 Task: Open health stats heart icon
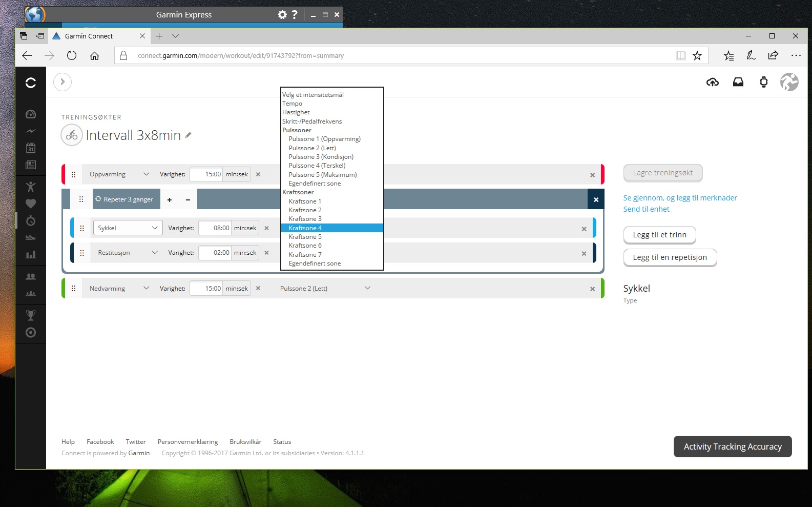(x=31, y=204)
